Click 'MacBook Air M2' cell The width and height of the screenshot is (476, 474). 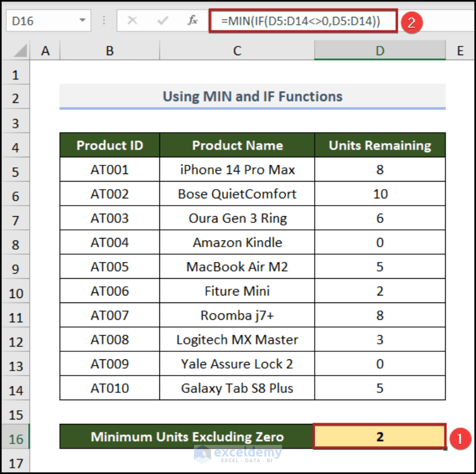pos(237,266)
